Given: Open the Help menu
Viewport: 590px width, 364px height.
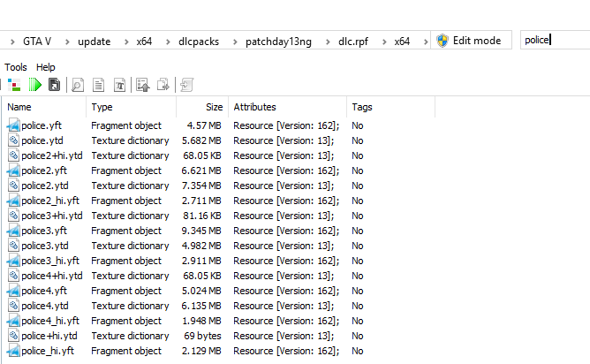Looking at the screenshot, I should (x=46, y=67).
